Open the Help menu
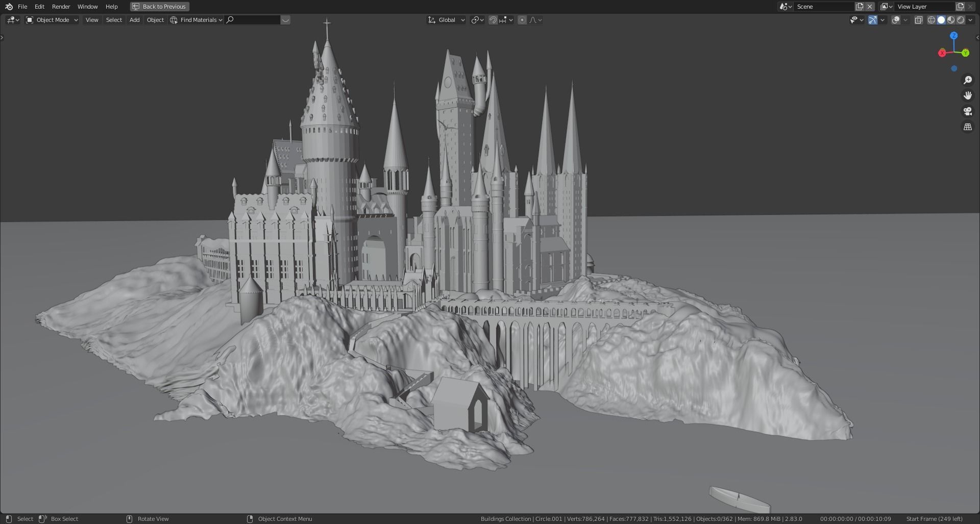980x524 pixels. (x=111, y=7)
